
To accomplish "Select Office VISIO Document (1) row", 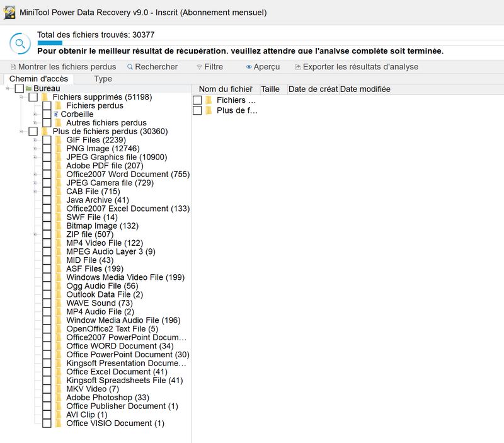I will [115, 423].
